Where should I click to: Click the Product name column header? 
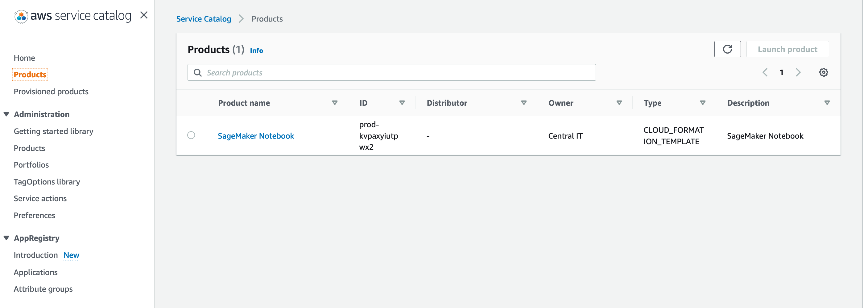pyautogui.click(x=244, y=103)
